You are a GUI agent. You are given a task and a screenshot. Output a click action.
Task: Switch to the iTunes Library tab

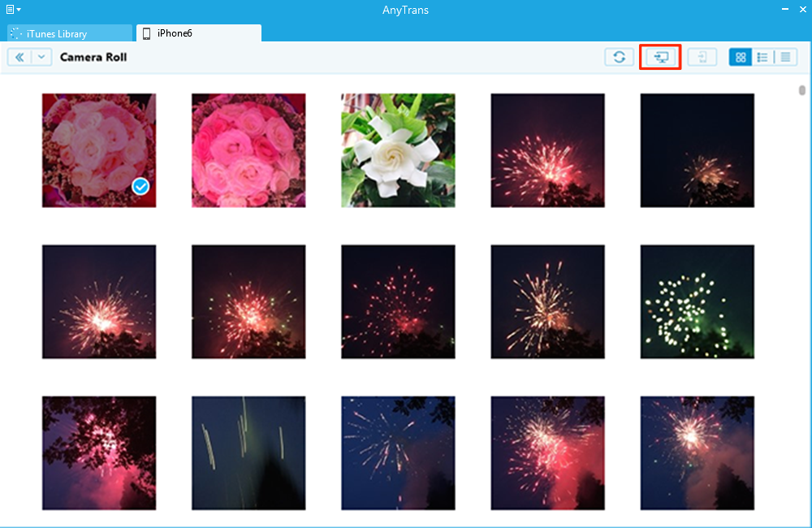(70, 33)
